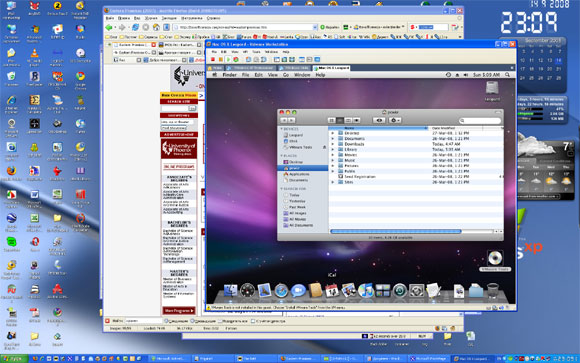Open the Go menu in Finder
The image size is (580, 363).
286,75
